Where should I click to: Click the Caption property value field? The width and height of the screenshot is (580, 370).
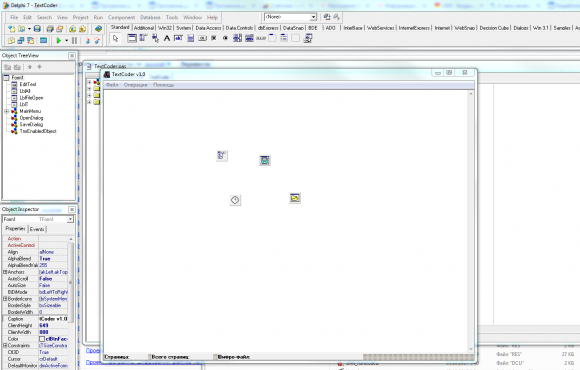click(x=53, y=319)
